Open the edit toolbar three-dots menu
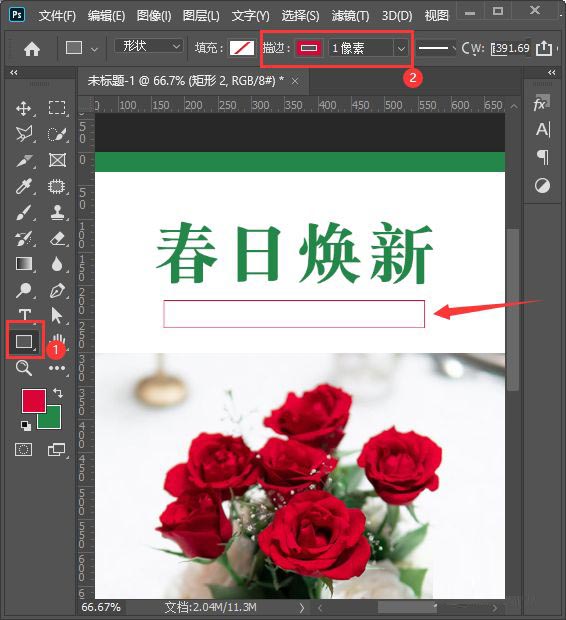The image size is (566, 620). [57, 368]
